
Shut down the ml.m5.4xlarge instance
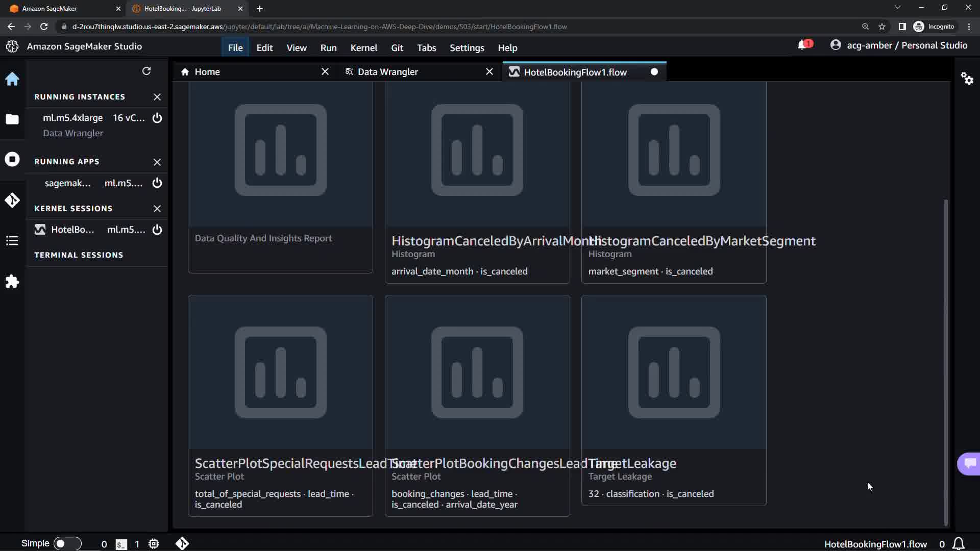tap(157, 118)
